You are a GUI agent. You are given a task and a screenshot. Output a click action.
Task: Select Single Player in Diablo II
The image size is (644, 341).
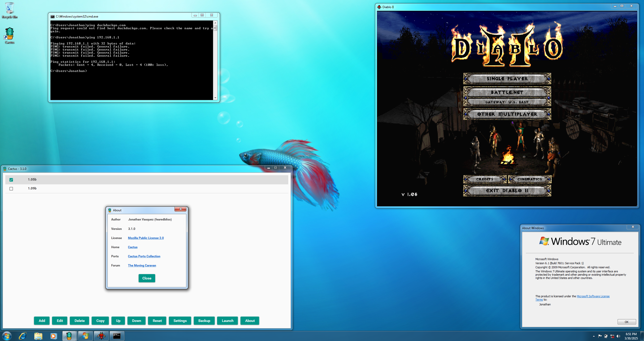[507, 79]
